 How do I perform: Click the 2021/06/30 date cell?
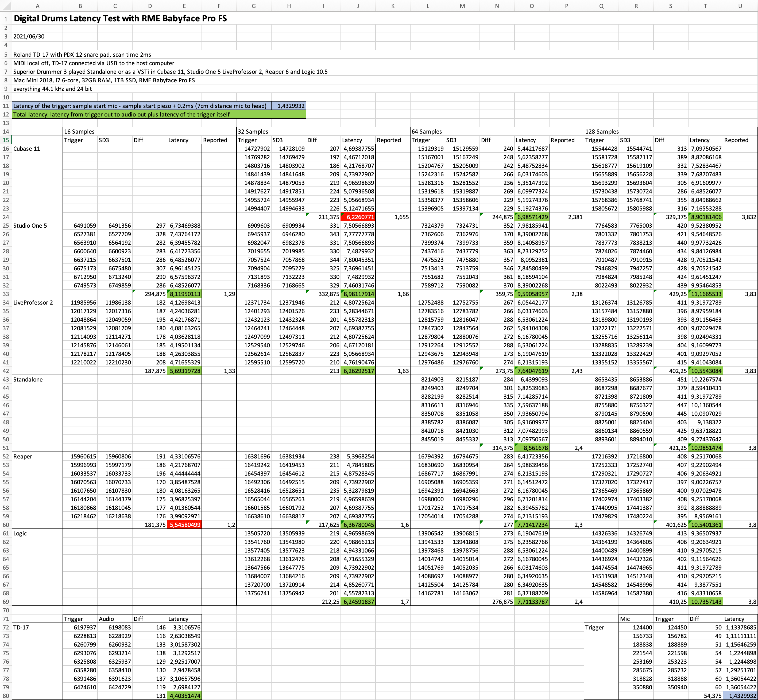pyautogui.click(x=29, y=36)
